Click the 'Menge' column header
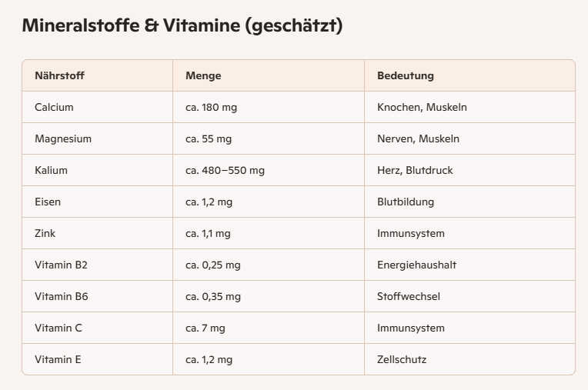 pos(203,75)
